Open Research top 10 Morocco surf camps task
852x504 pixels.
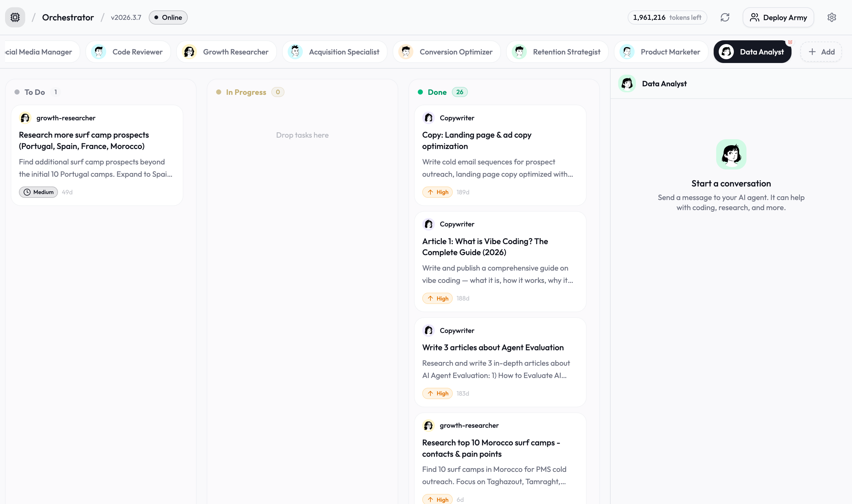(500, 459)
